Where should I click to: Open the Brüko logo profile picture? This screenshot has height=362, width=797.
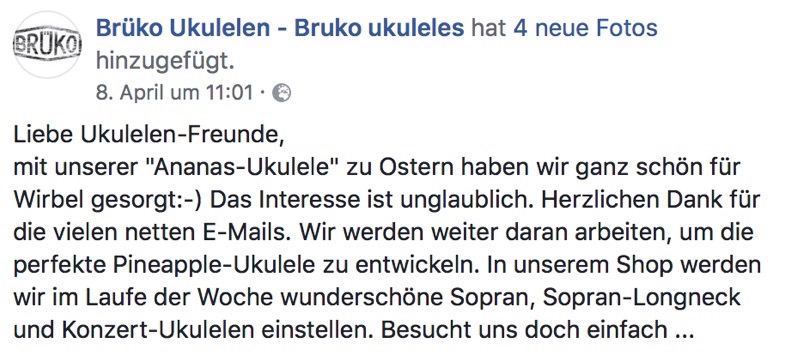47,45
